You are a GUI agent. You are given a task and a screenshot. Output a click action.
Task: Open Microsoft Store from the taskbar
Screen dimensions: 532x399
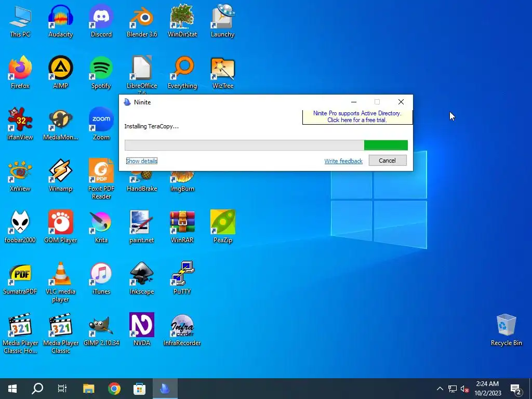[139, 389]
